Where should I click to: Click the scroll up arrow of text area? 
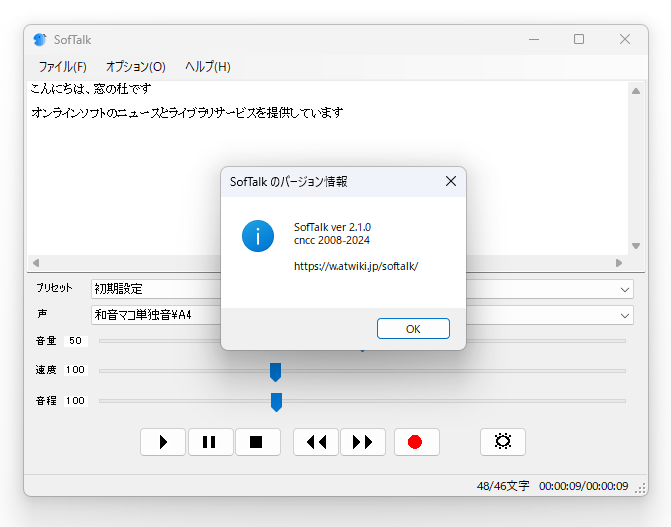pyautogui.click(x=636, y=91)
